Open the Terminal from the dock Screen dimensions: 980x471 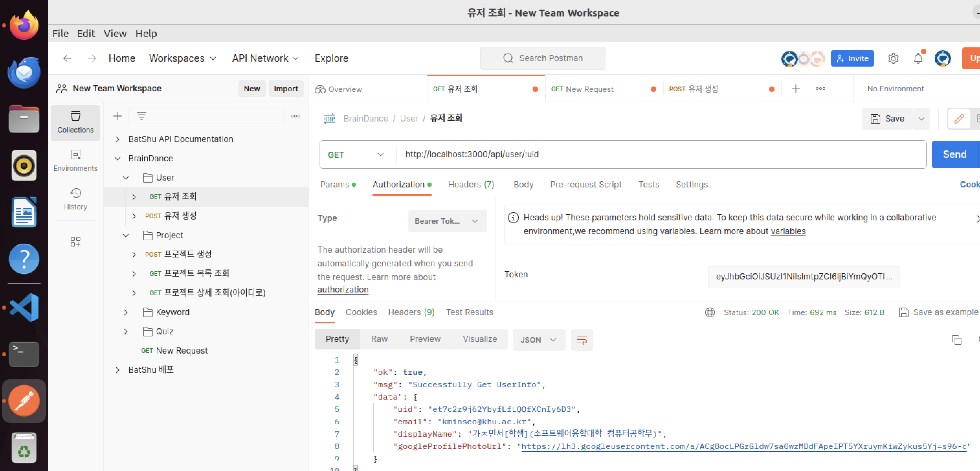pyautogui.click(x=24, y=354)
